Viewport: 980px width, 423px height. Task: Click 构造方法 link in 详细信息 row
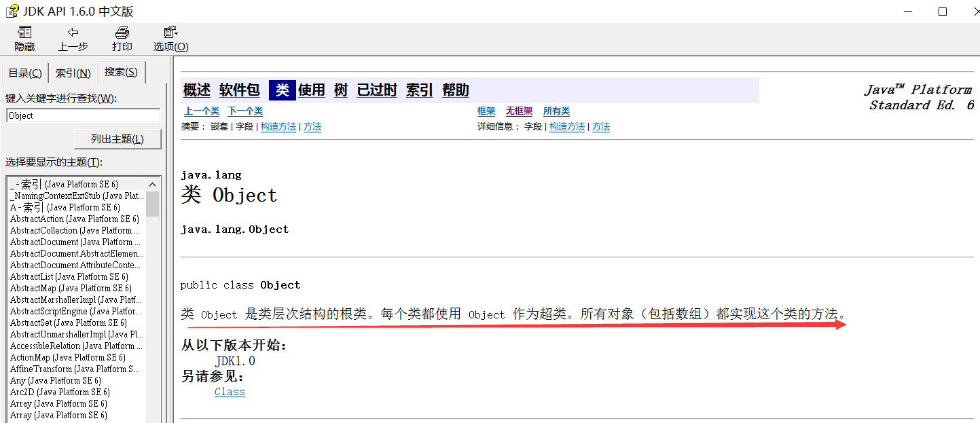pyautogui.click(x=567, y=127)
